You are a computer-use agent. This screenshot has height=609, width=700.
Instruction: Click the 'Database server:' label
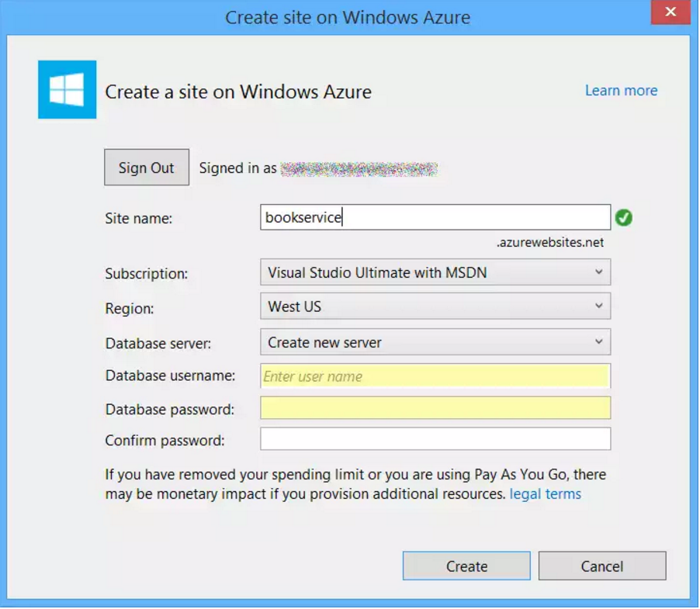coord(158,344)
